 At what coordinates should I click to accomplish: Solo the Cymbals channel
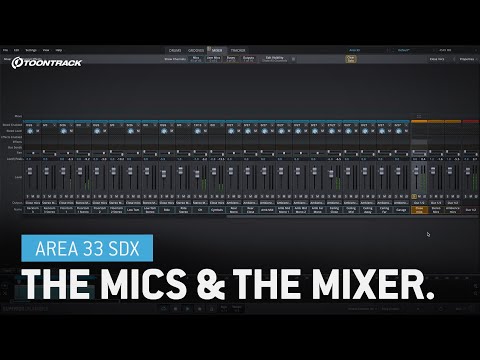click(212, 196)
